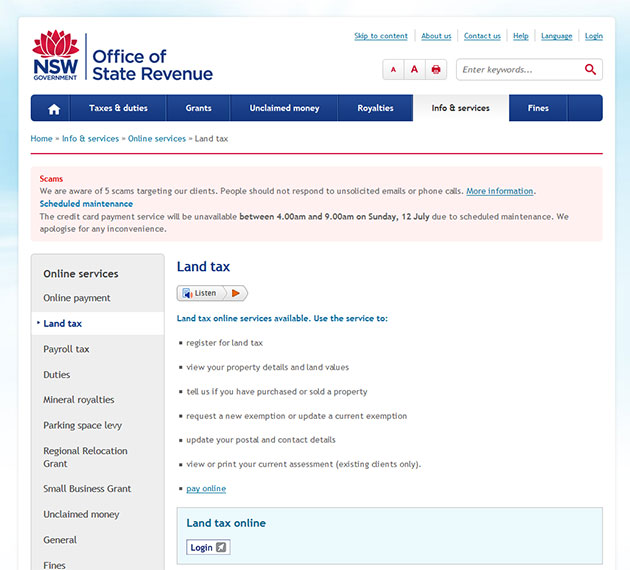The image size is (630, 570).
Task: Click the magnifying glass search icon
Action: [590, 70]
